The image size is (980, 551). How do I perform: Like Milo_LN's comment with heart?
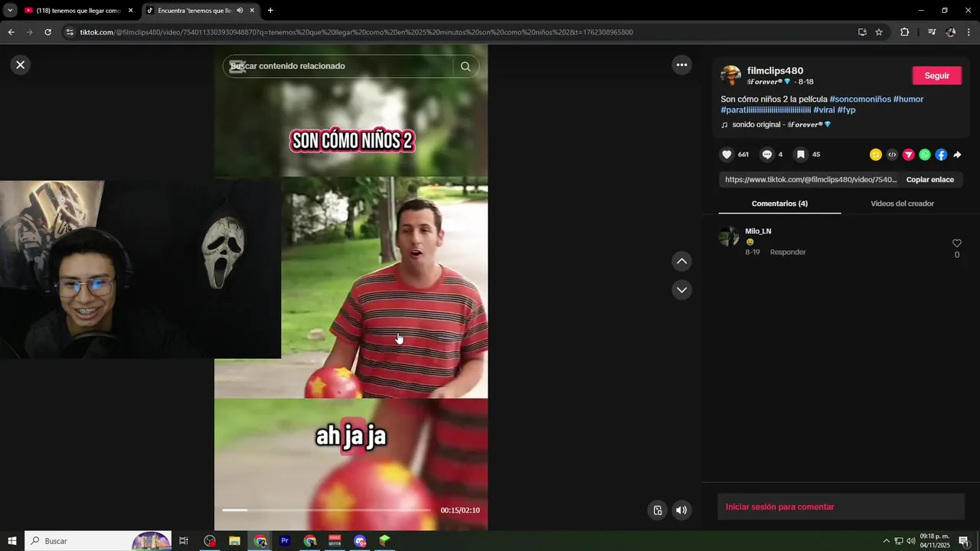click(x=956, y=243)
